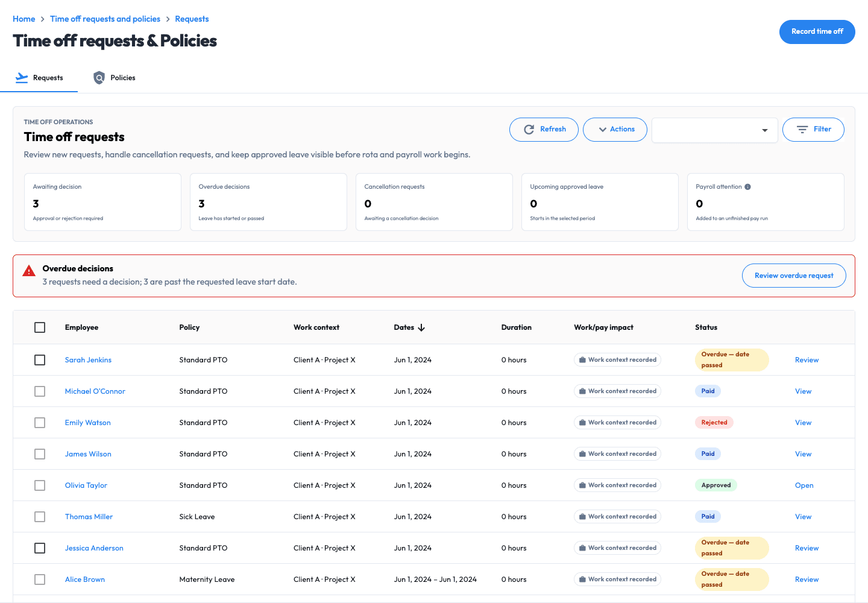Click breadcrumb chevron after Home
The width and height of the screenshot is (868, 603).
[43, 19]
